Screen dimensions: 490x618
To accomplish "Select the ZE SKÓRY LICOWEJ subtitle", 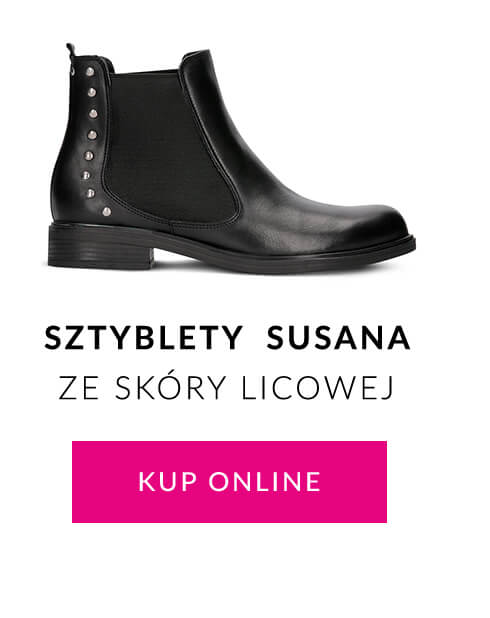I will pos(226,387).
